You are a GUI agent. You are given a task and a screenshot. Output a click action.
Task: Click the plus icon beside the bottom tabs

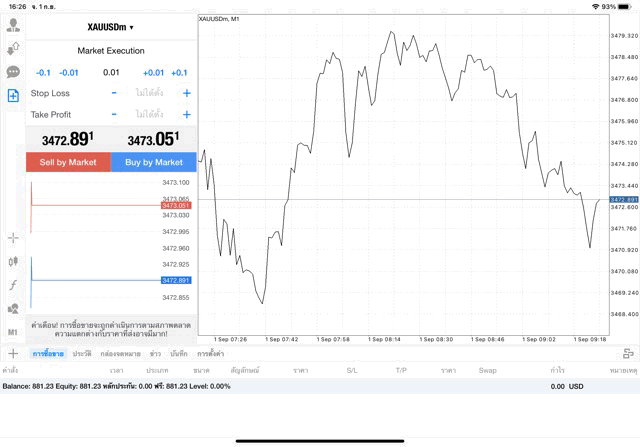13,353
